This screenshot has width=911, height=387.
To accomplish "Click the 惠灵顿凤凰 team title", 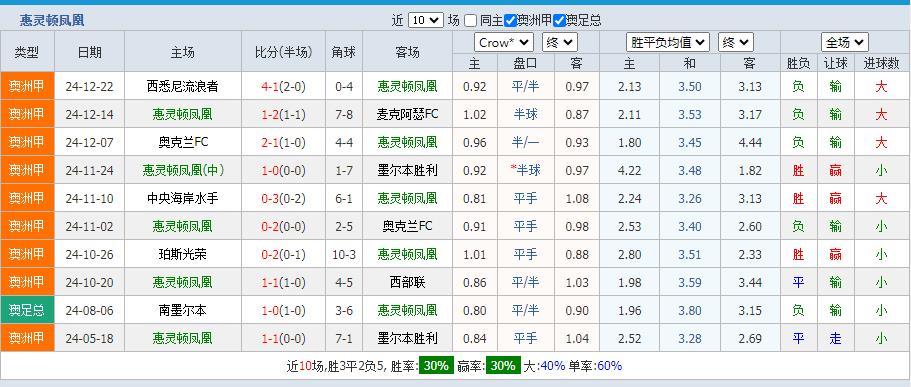I will [52, 21].
